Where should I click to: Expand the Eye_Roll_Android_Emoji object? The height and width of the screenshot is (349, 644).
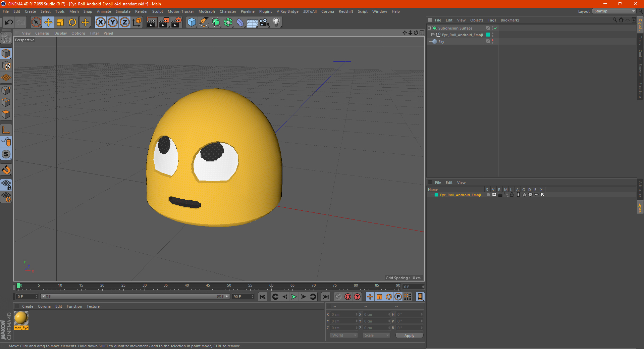point(433,35)
